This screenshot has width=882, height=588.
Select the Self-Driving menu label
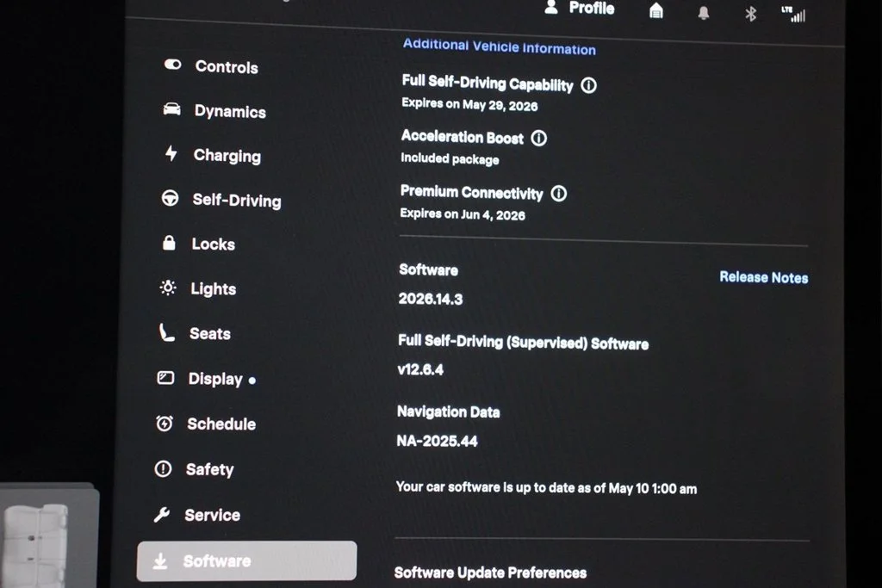(x=237, y=200)
